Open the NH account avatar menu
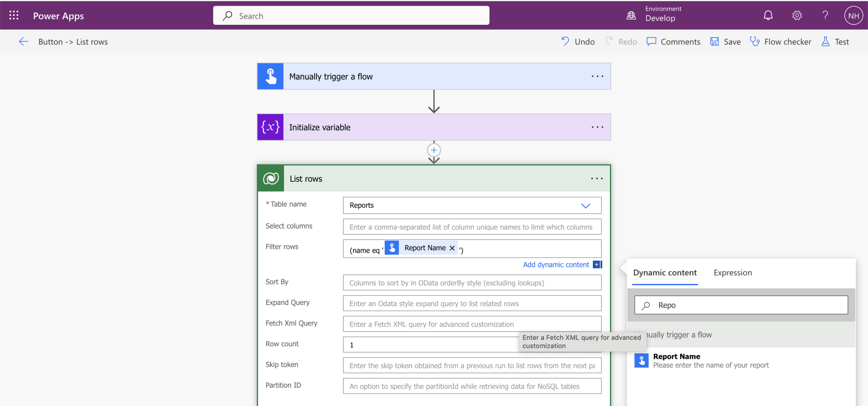This screenshot has width=868, height=406. [x=853, y=16]
